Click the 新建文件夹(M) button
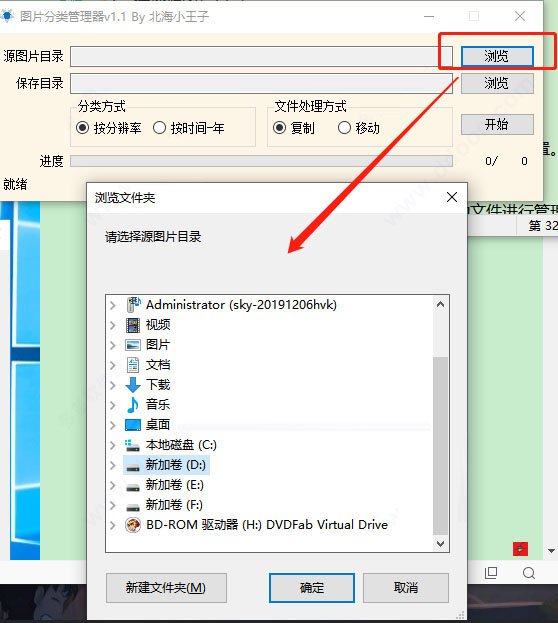The width and height of the screenshot is (558, 623). [x=166, y=588]
